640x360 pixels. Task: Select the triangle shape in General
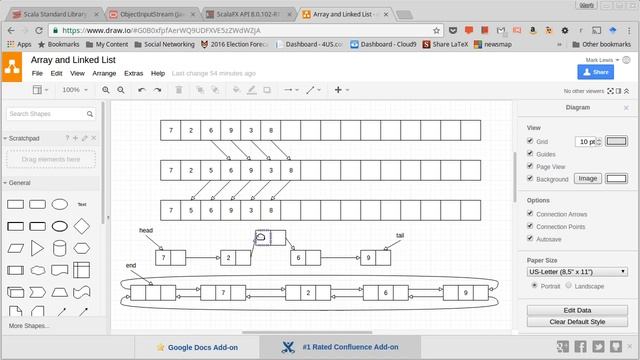click(37, 248)
